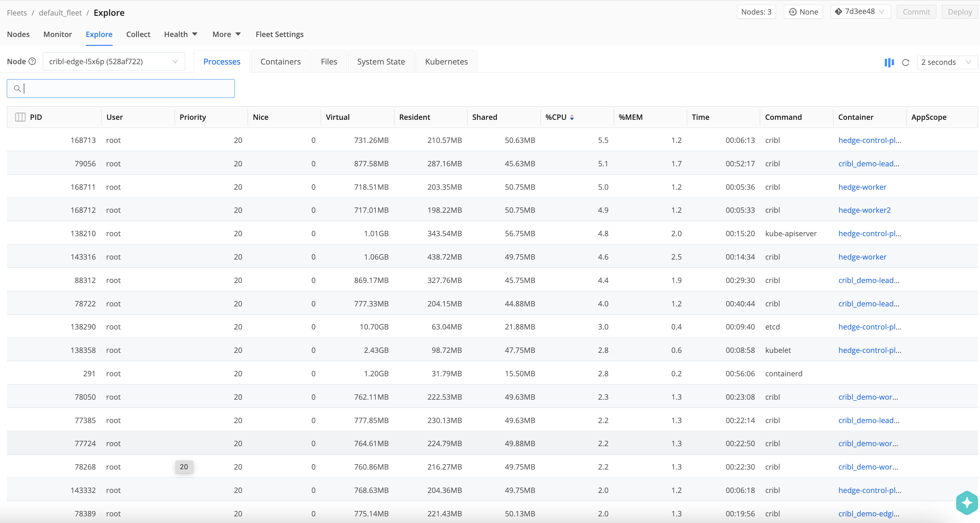980x523 pixels.
Task: Sort by the %MEM column header
Action: tap(630, 117)
